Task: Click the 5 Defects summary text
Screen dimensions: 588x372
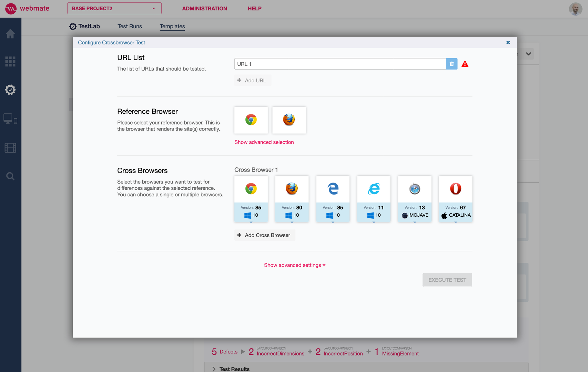Action: 224,352
